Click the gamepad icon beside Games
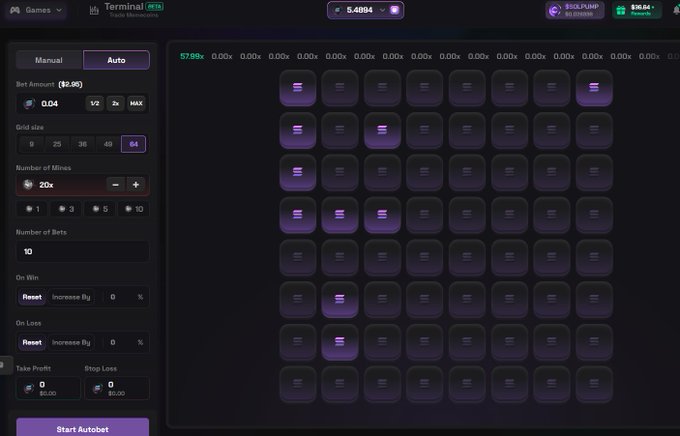 click(15, 10)
